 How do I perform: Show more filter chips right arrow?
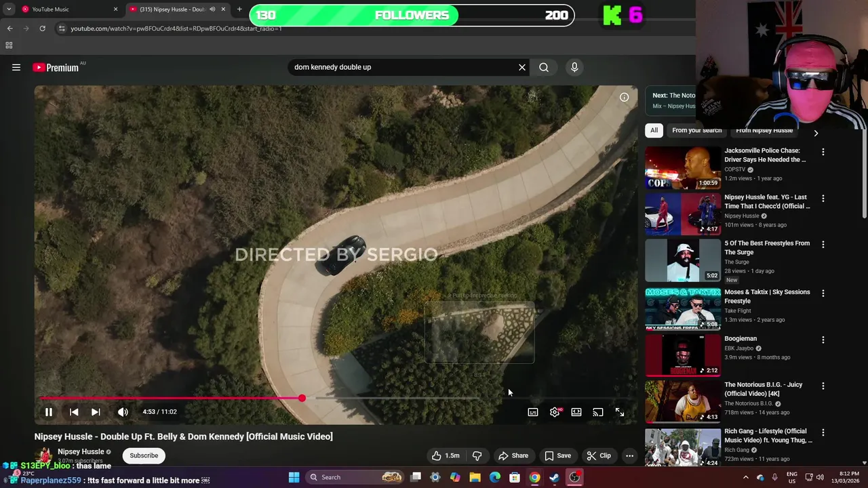pos(816,134)
